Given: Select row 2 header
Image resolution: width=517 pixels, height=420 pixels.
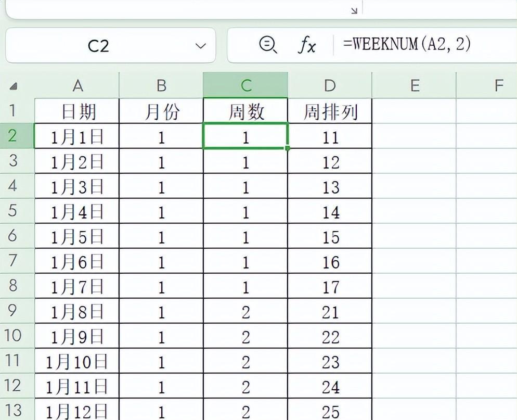Looking at the screenshot, I should [17, 136].
